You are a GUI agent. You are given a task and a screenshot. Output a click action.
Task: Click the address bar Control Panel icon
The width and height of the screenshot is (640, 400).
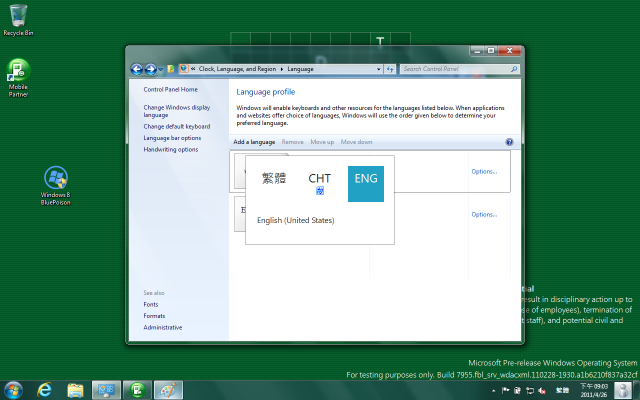[x=184, y=69]
